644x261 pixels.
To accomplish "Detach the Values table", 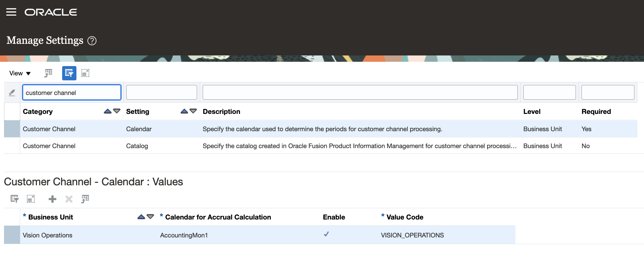I will (x=31, y=199).
